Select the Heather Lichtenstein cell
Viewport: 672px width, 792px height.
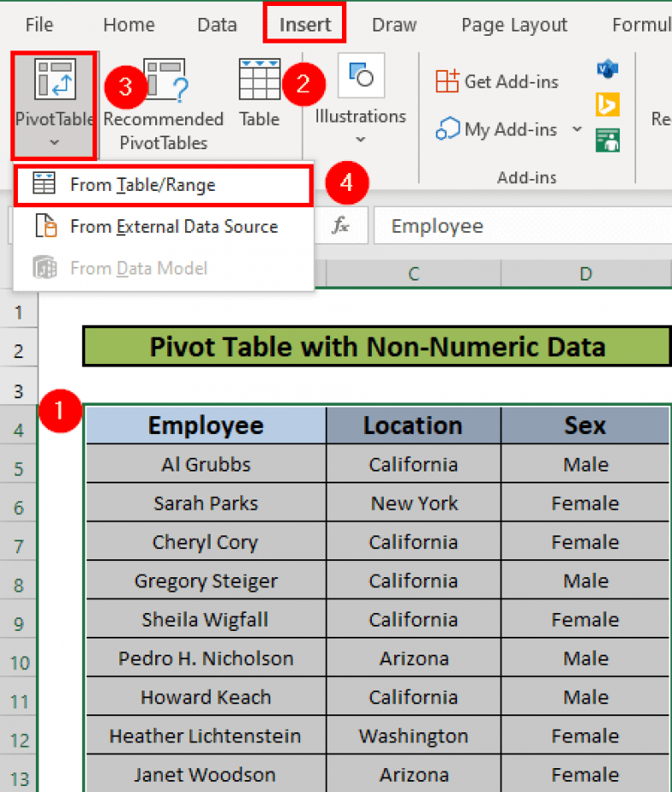coord(206,736)
